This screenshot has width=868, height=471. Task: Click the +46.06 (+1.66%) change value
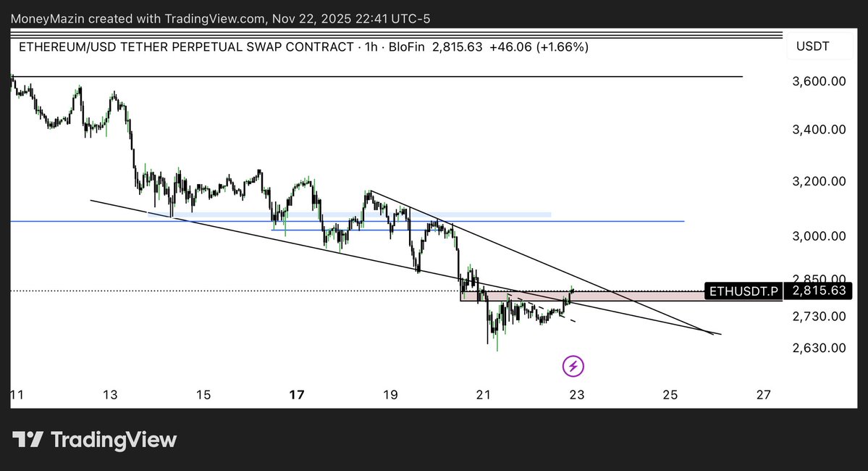tap(539, 47)
